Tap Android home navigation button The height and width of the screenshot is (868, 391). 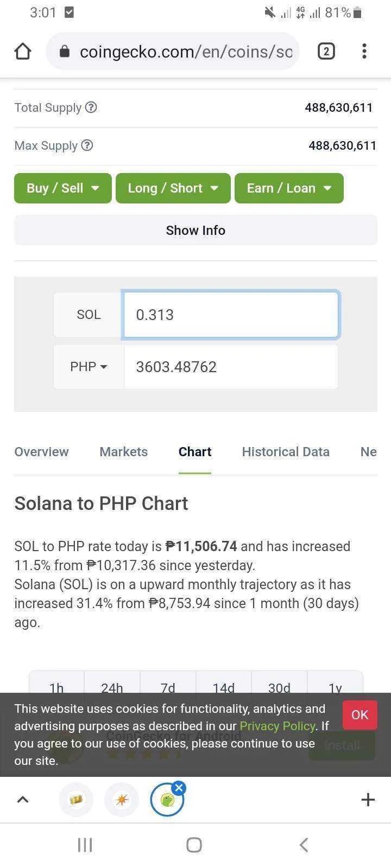click(x=194, y=845)
